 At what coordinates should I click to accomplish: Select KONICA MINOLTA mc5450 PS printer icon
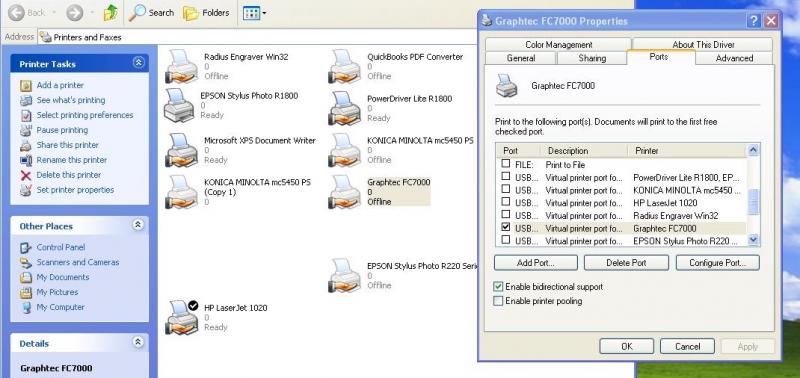point(344,150)
